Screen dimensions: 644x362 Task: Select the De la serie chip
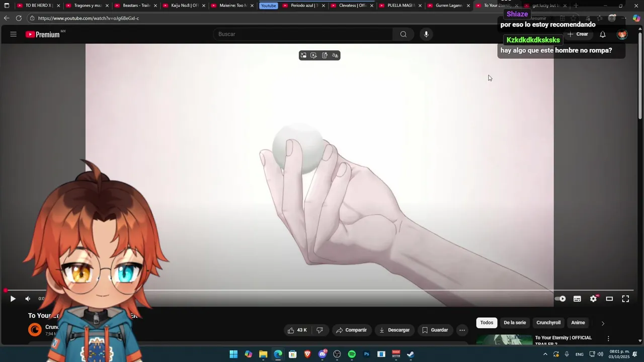pos(515,323)
